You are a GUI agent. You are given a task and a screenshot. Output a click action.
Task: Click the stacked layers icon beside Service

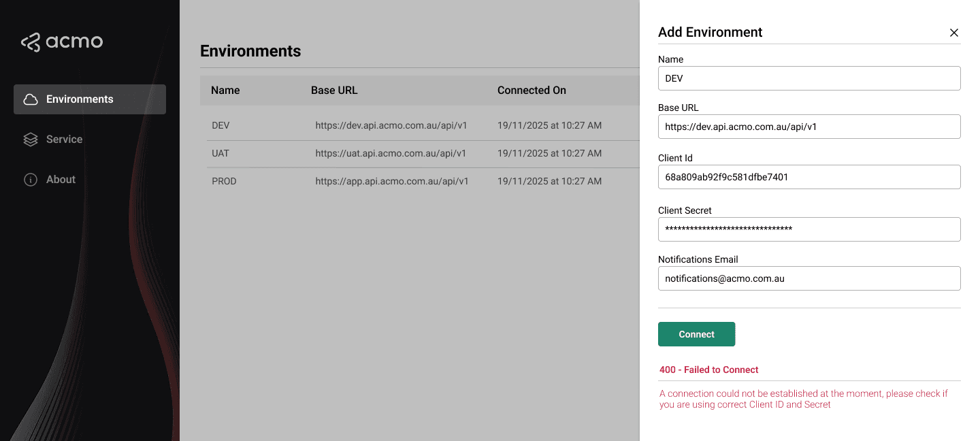tap(31, 139)
